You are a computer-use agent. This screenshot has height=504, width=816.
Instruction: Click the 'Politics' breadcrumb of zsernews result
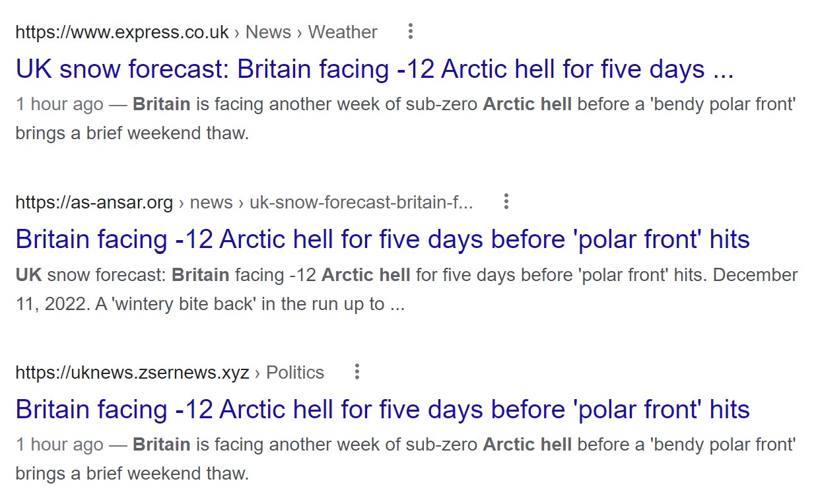[x=295, y=372]
